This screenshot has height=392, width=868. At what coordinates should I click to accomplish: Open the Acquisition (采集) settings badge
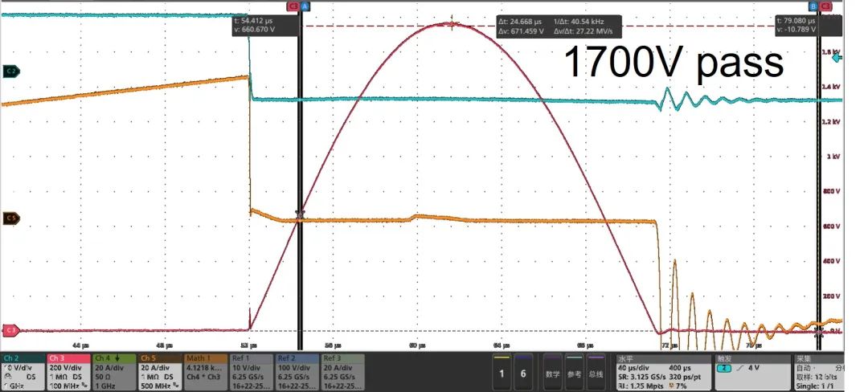tap(819, 372)
